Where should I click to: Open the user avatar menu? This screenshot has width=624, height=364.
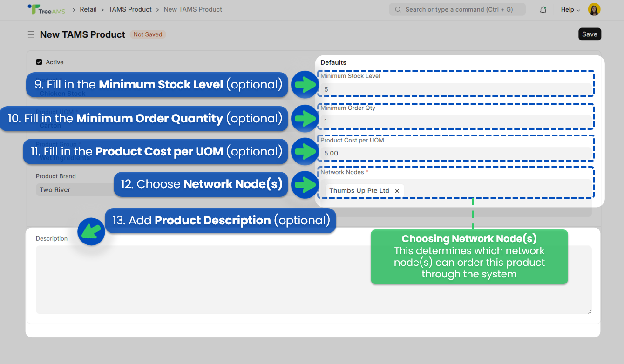pos(594,9)
